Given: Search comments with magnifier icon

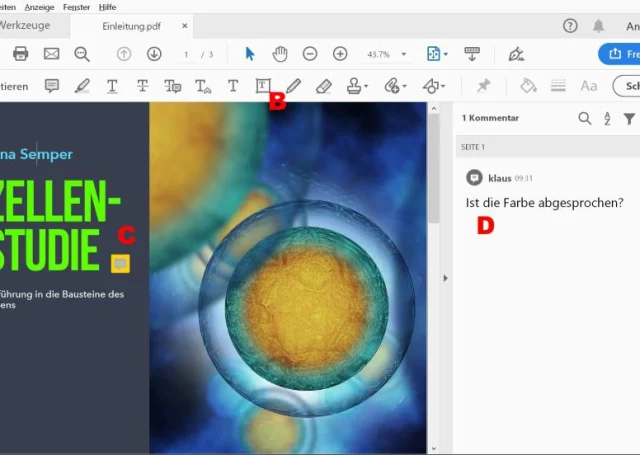Looking at the screenshot, I should tap(585, 119).
